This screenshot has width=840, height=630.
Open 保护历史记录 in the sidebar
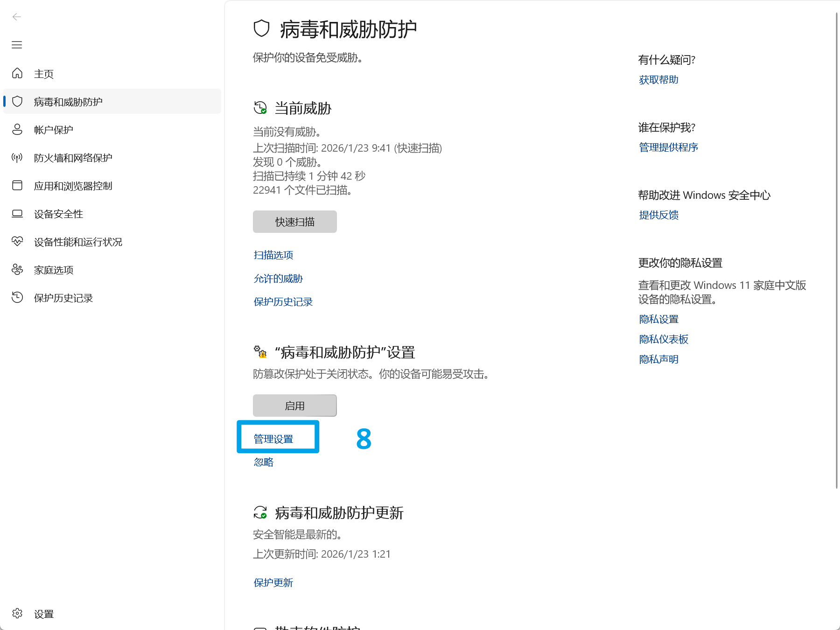click(112, 298)
